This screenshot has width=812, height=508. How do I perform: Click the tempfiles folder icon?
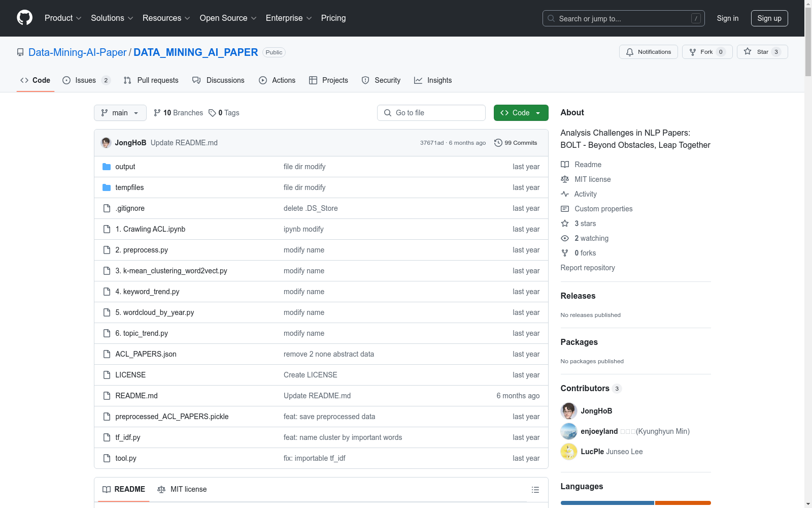coord(107,187)
